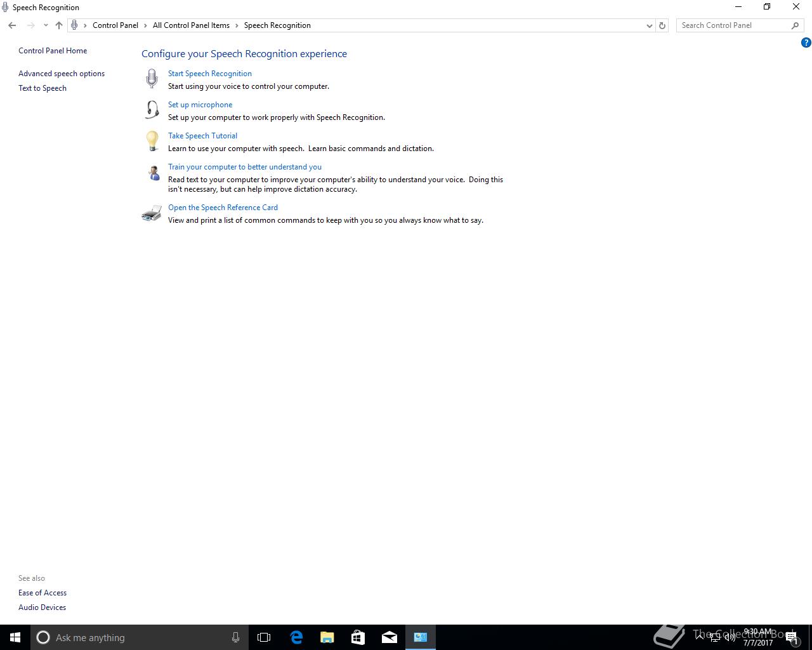Open the Take Speech Tutorial link
Viewport: 812px width, 650px height.
[202, 136]
